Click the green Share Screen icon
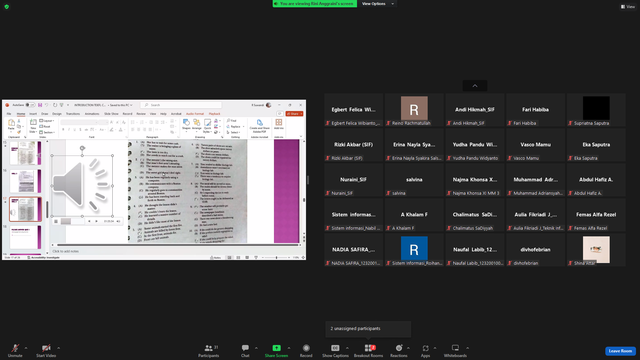The height and width of the screenshot is (360, 640). [276, 348]
